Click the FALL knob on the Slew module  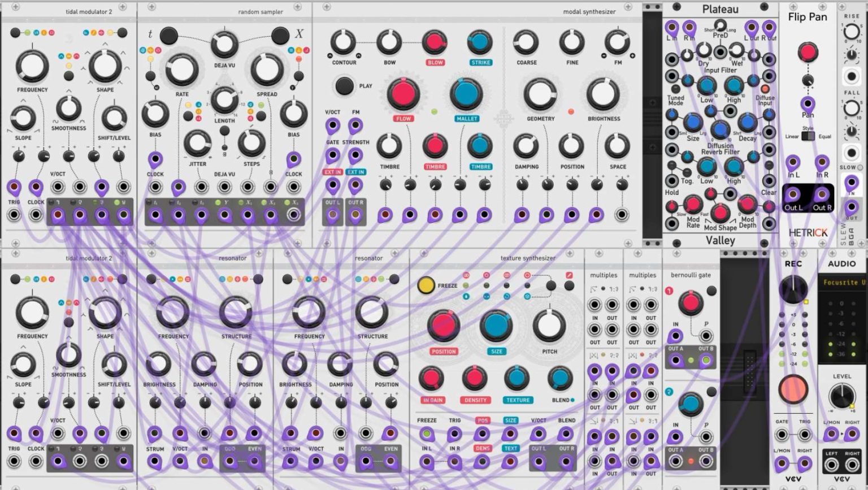pyautogui.click(x=852, y=107)
